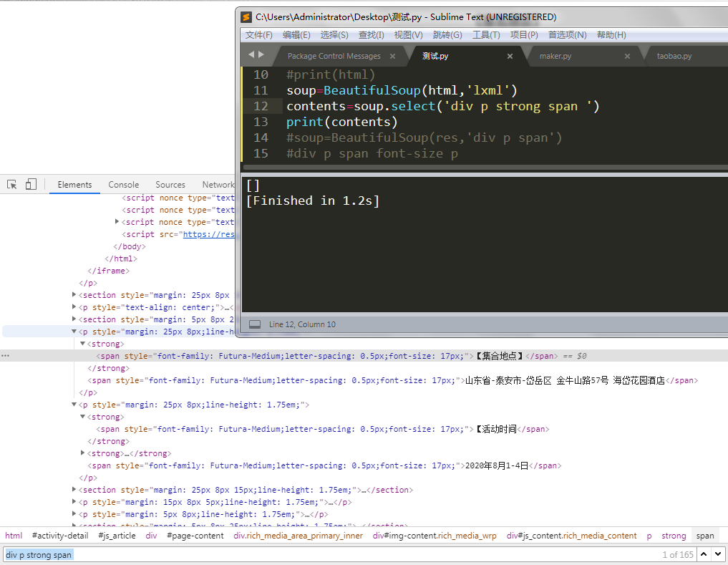Screen dimensions: 728x565
Task: Open the 文件(F) menu
Action: click(x=258, y=35)
